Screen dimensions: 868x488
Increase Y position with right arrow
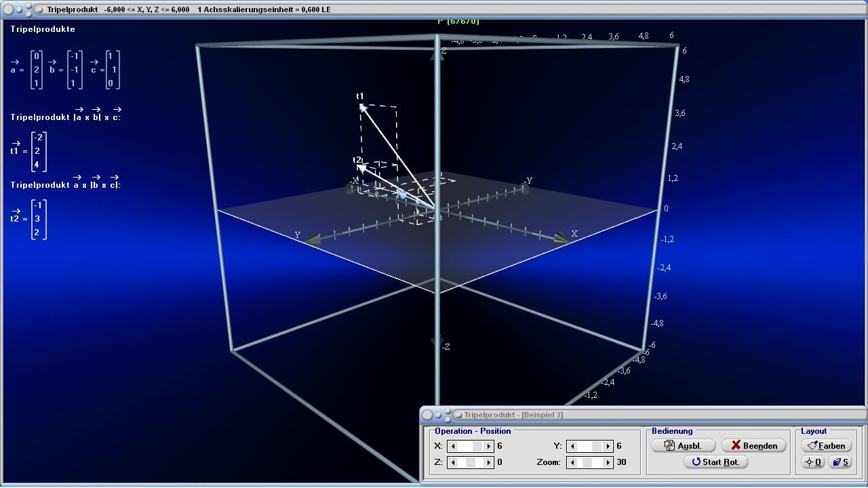tap(608, 446)
